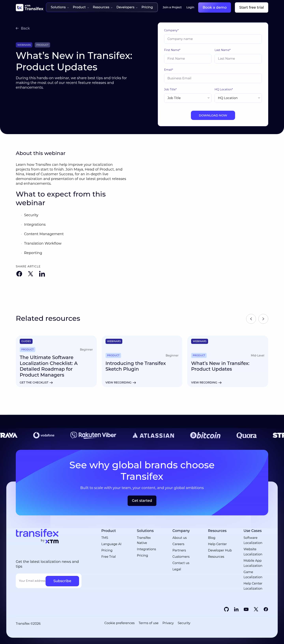Click GET THE CHECKLIST link
284x644 pixels.
pyautogui.click(x=36, y=382)
